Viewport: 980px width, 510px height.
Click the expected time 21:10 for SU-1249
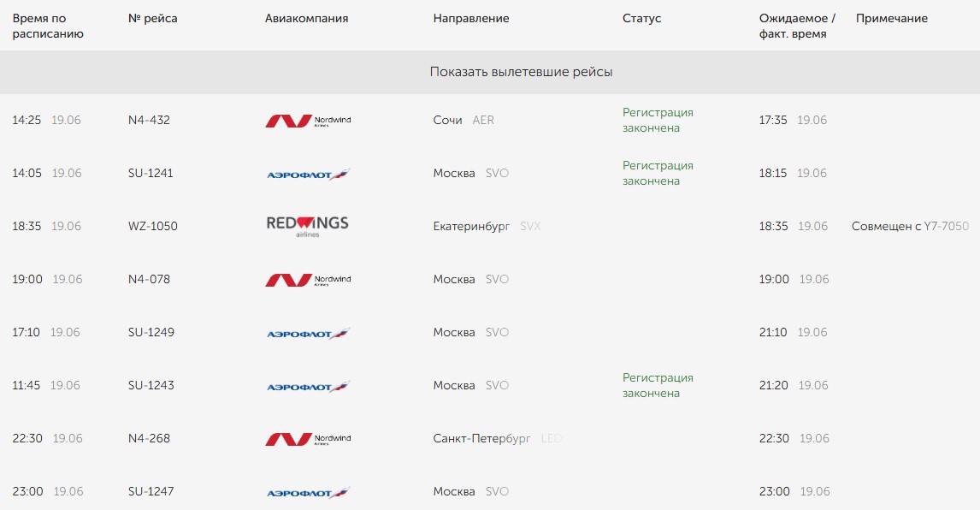click(x=774, y=332)
